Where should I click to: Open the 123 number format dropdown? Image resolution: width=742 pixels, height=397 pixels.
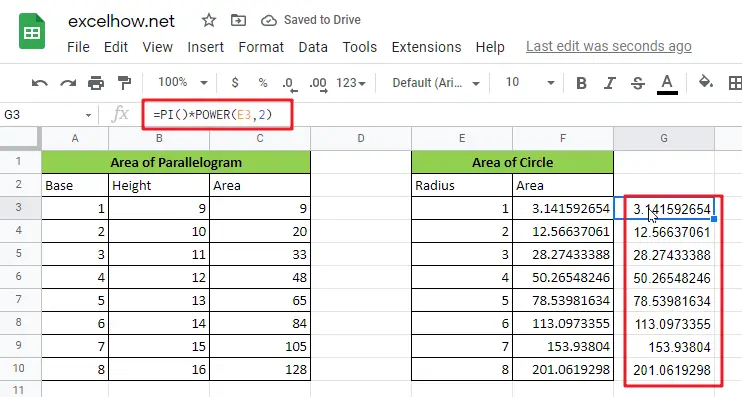click(x=351, y=83)
